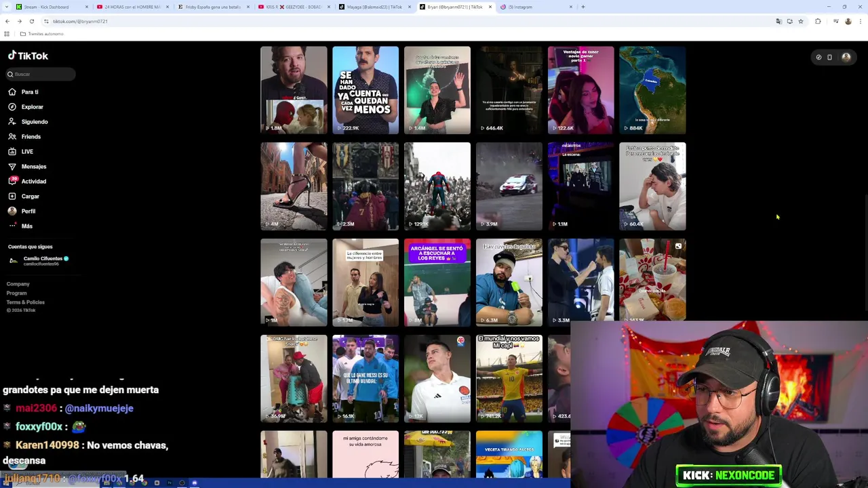
Task: Open the 'El mundial y yo vamos' video
Action: coord(509,379)
